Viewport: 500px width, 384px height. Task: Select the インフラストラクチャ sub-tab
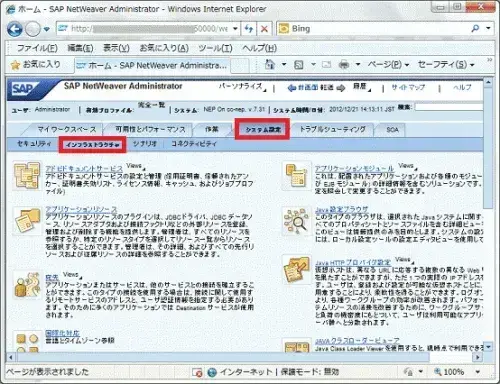(x=92, y=145)
